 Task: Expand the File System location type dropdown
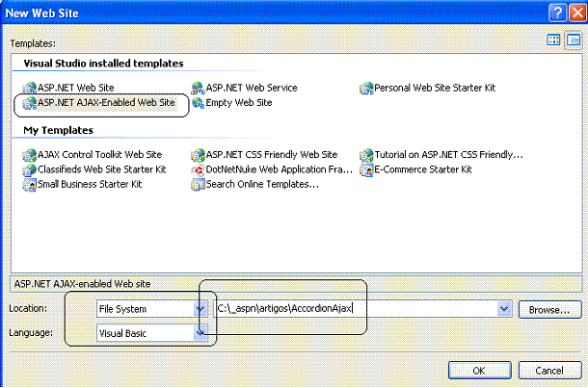(x=200, y=309)
